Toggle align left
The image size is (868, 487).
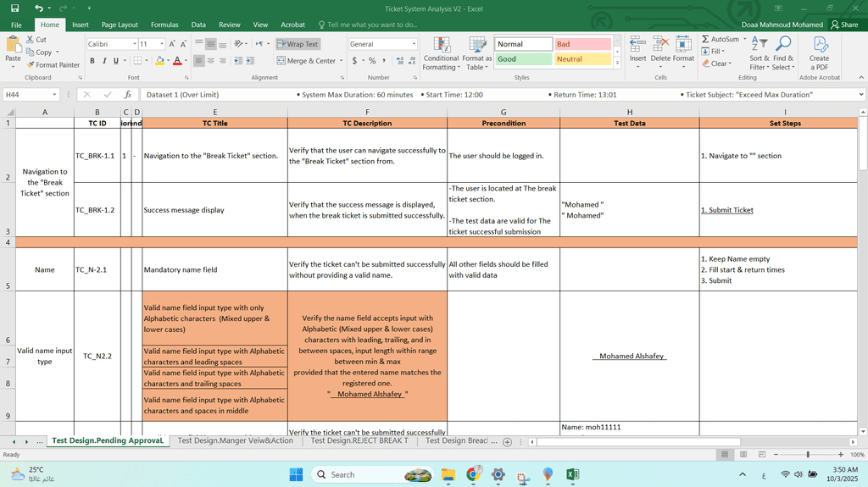(x=199, y=60)
